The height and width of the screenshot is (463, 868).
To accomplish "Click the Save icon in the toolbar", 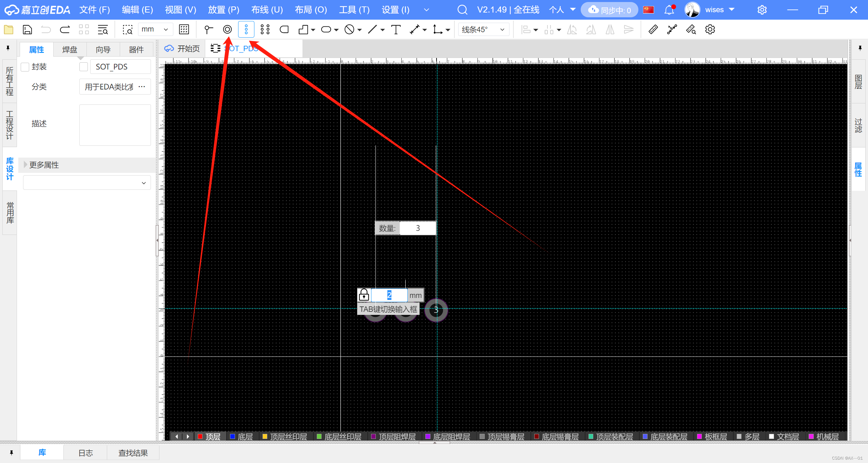I will click(x=27, y=30).
